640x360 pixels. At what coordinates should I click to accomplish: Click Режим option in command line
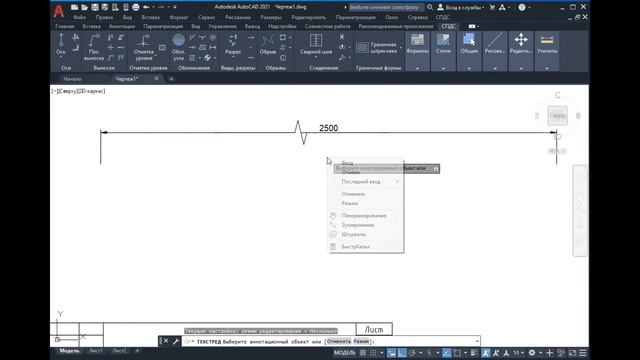coord(361,341)
